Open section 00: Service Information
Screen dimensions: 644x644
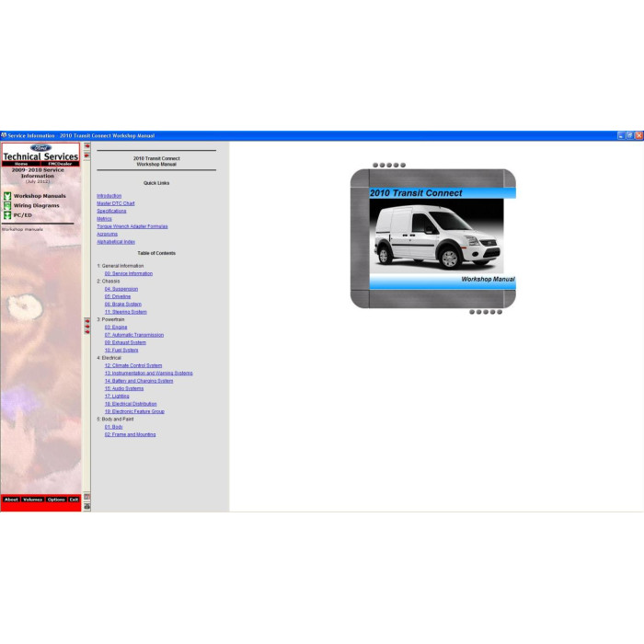pos(129,273)
